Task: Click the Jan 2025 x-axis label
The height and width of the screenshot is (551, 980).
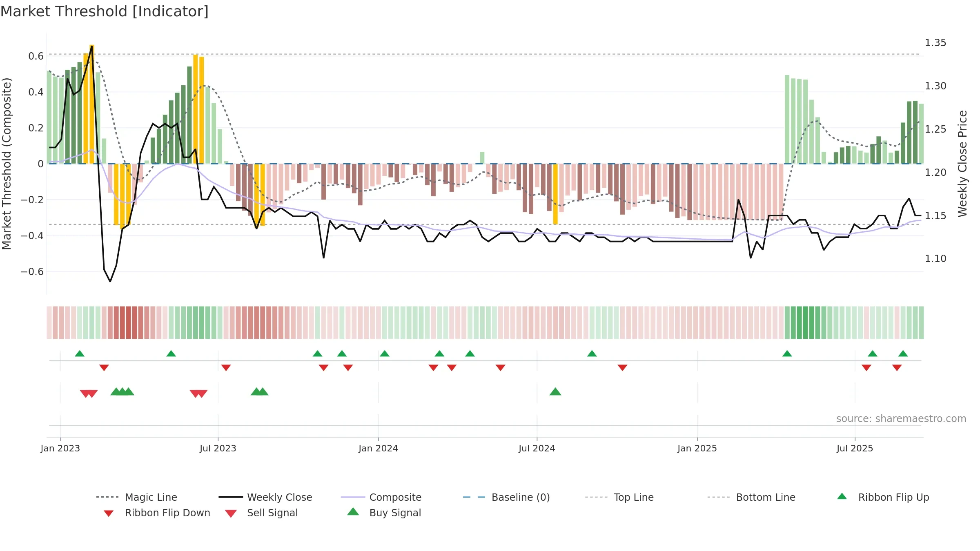Action: point(697,448)
